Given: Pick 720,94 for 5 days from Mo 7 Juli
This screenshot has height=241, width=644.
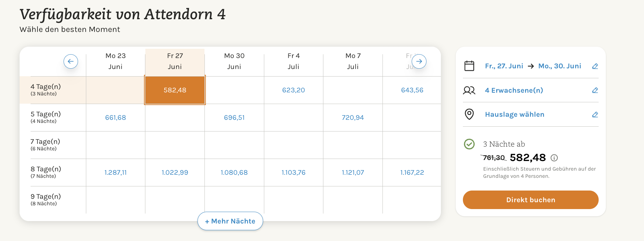Looking at the screenshot, I should tap(353, 118).
